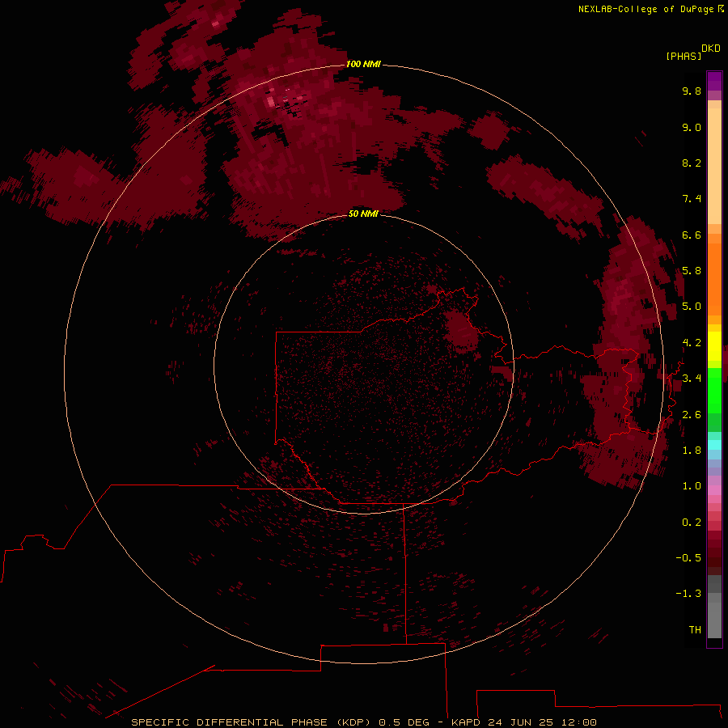Click the 8.2 legend value
Viewport: 728px width, 728px height.
[x=692, y=163]
